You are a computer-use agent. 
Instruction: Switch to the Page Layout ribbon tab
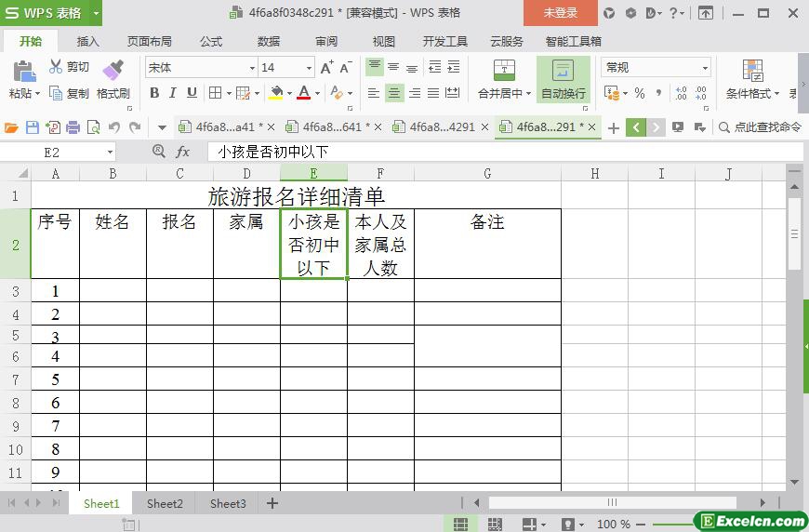[150, 42]
